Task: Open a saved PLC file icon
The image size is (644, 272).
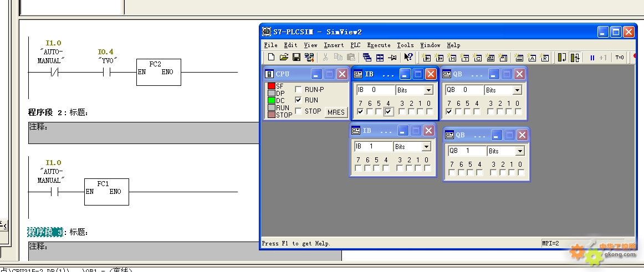Action: [x=284, y=58]
